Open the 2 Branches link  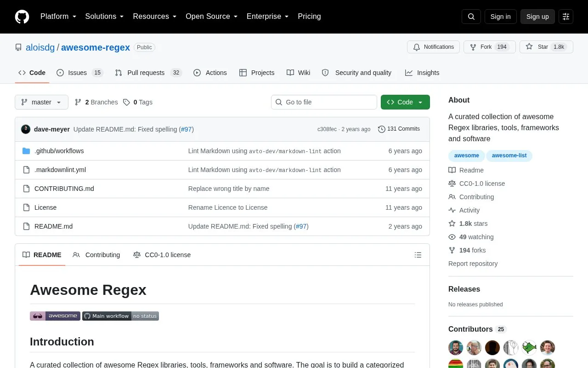96,102
